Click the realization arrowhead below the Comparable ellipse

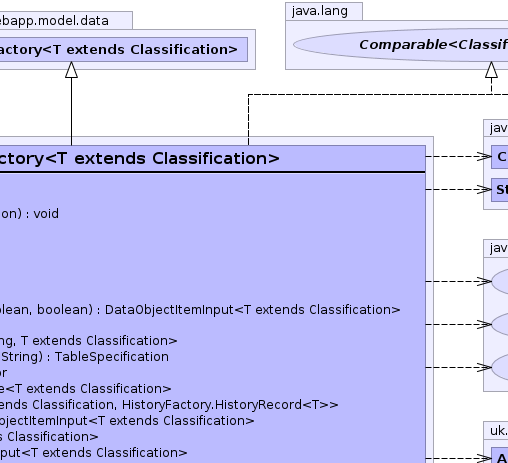(491, 70)
